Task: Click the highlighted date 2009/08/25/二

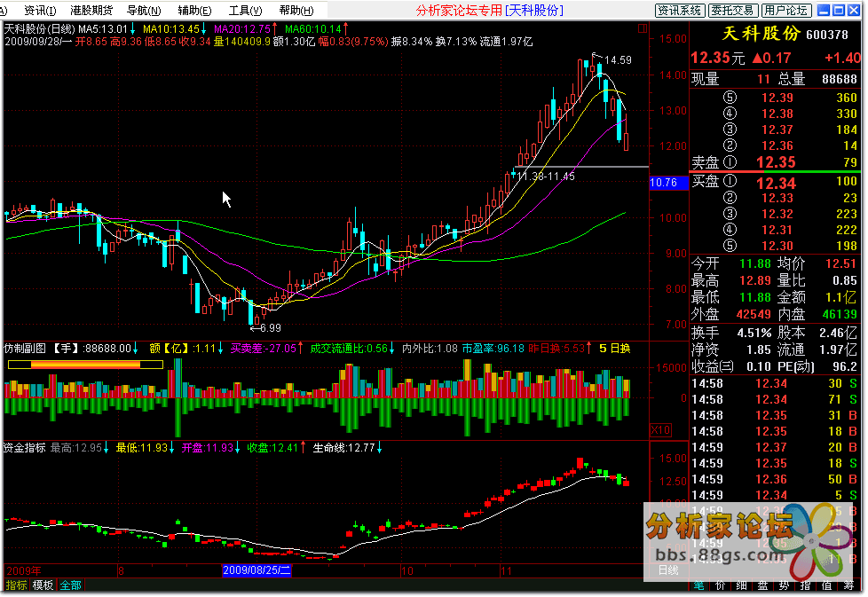Action: pos(256,570)
